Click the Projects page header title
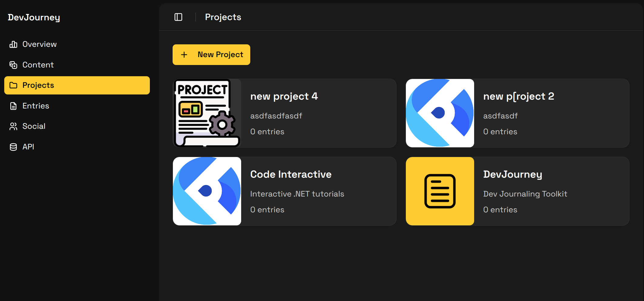The width and height of the screenshot is (644, 301). click(x=223, y=17)
